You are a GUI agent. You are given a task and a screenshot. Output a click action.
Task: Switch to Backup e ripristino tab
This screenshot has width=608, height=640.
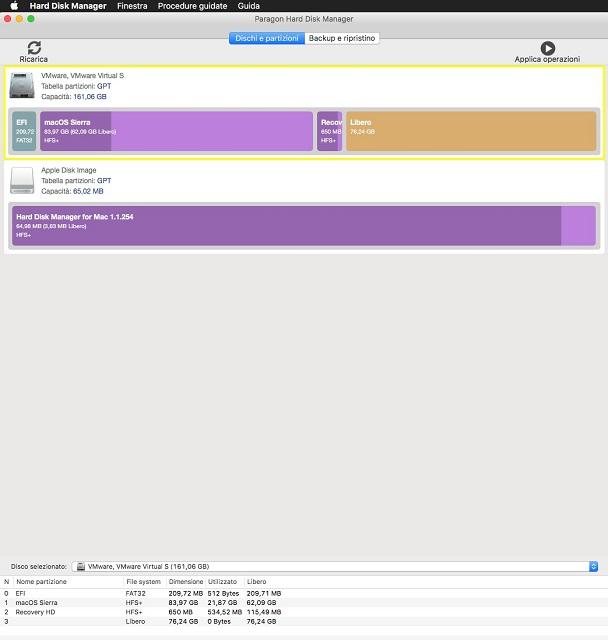pos(342,38)
